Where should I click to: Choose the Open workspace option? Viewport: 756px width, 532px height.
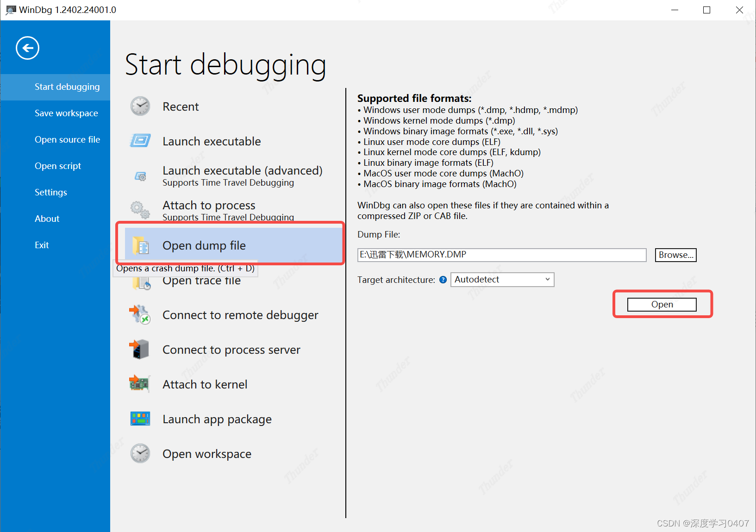tap(207, 454)
